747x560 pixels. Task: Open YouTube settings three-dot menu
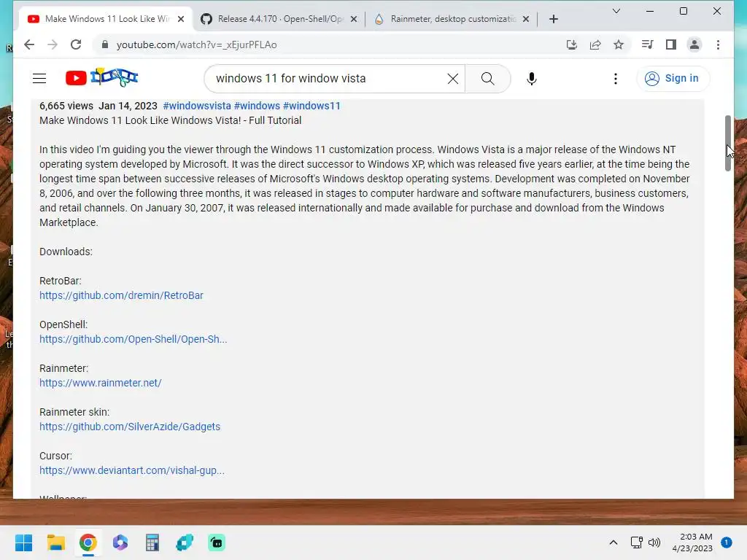[x=616, y=79]
